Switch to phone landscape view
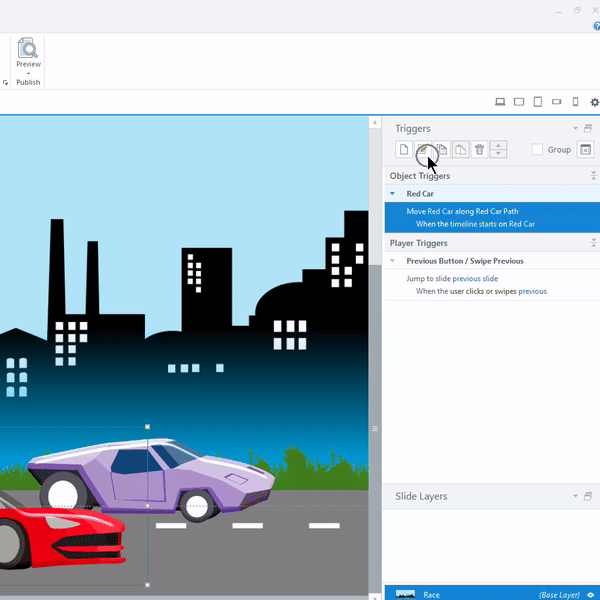Viewport: 600px width, 600px height. click(x=556, y=102)
